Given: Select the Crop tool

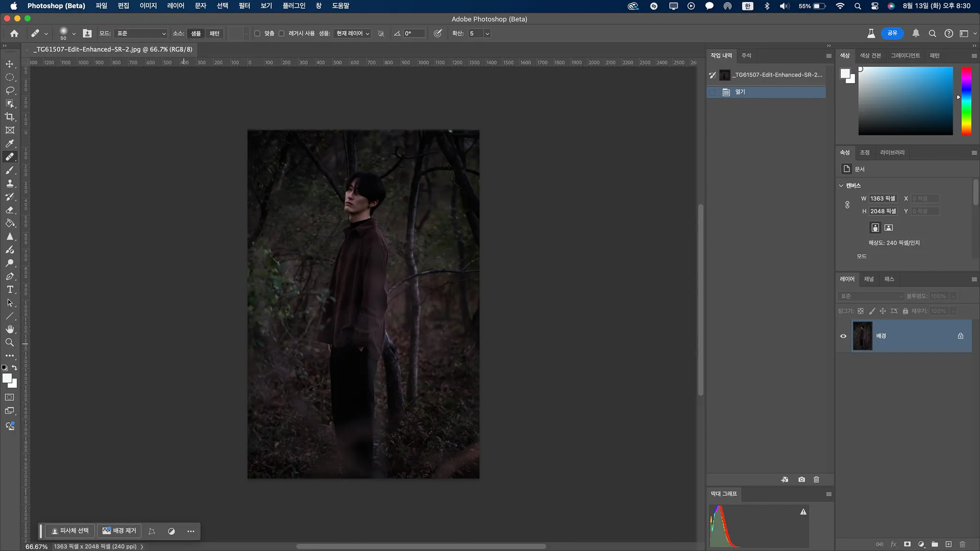Looking at the screenshot, I should (x=10, y=117).
